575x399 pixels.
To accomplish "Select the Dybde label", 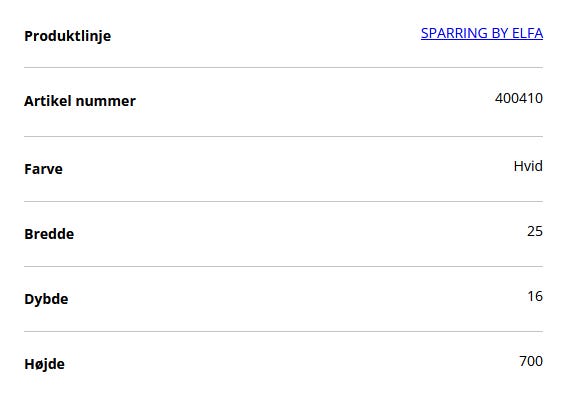I will pos(46,299).
